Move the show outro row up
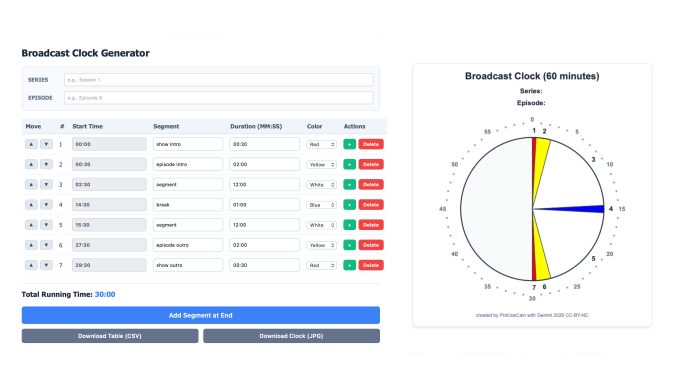The width and height of the screenshot is (678, 381). [31, 265]
